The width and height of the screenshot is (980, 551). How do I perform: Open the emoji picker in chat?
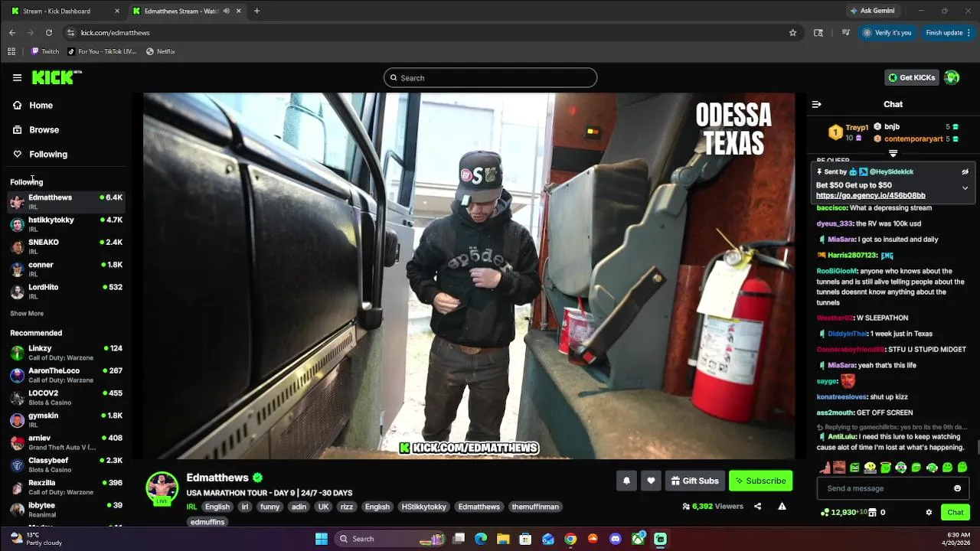point(957,488)
